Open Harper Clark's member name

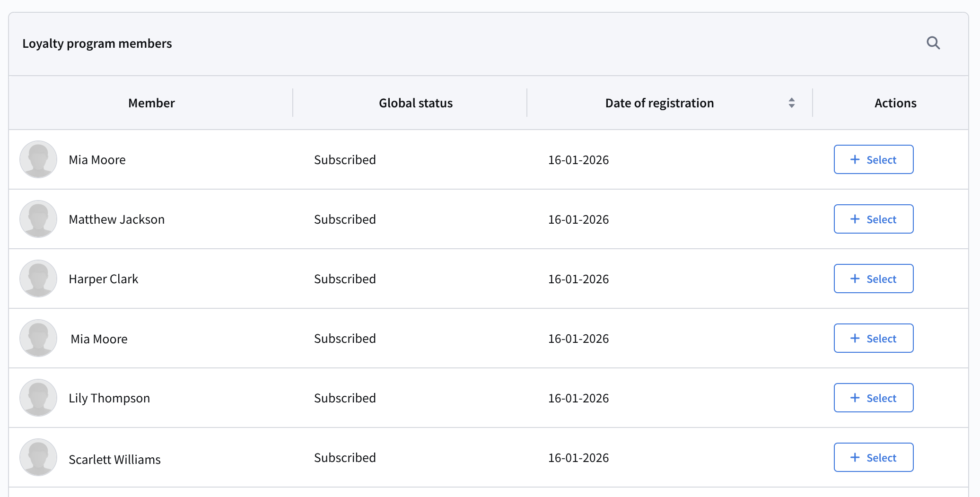(104, 279)
